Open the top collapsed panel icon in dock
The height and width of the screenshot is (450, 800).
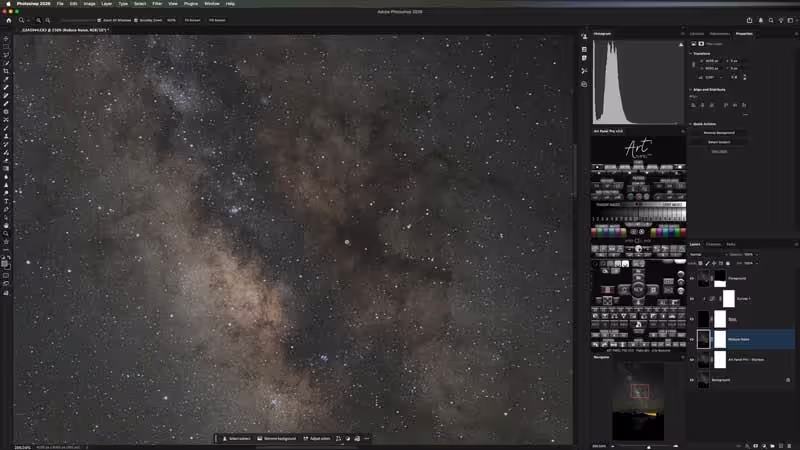pyautogui.click(x=584, y=36)
